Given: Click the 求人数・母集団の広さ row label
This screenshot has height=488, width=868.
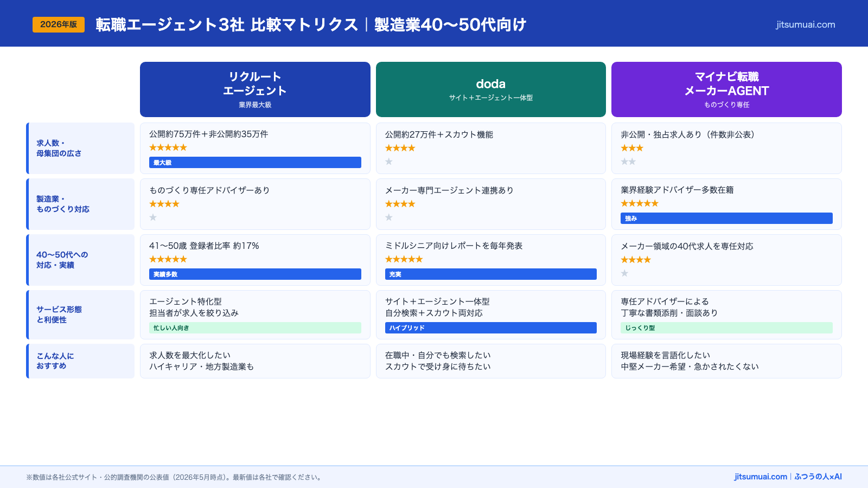Looking at the screenshot, I should 80,148.
